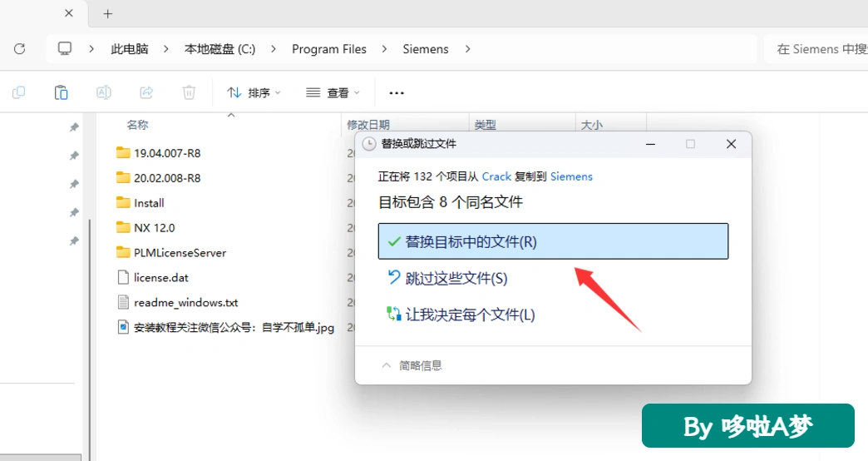The width and height of the screenshot is (868, 461).
Task: Click the rename icon in toolbar
Action: (x=104, y=92)
